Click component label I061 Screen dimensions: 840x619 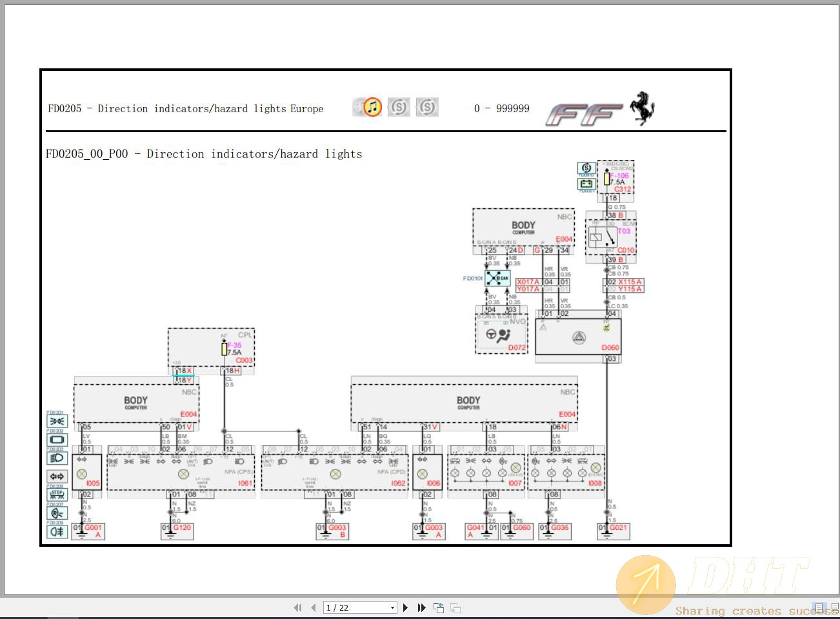click(x=245, y=483)
